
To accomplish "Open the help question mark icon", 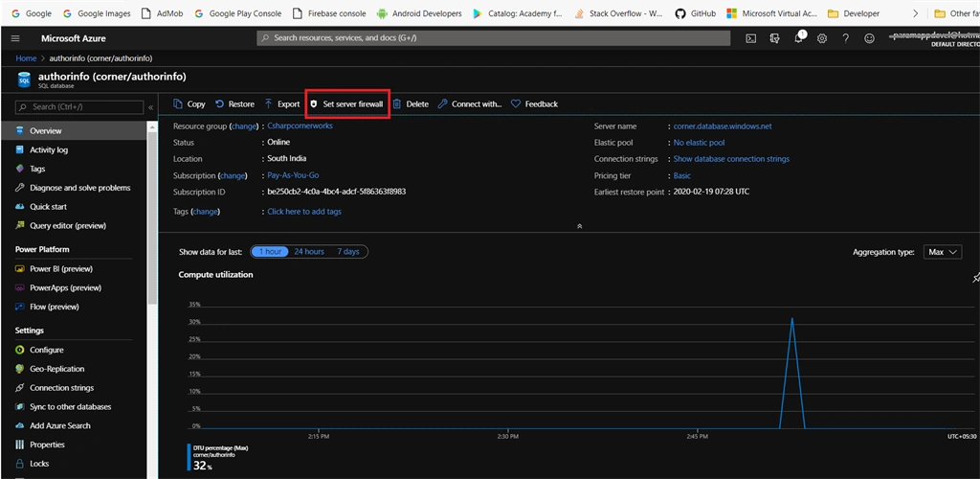I will tap(846, 38).
